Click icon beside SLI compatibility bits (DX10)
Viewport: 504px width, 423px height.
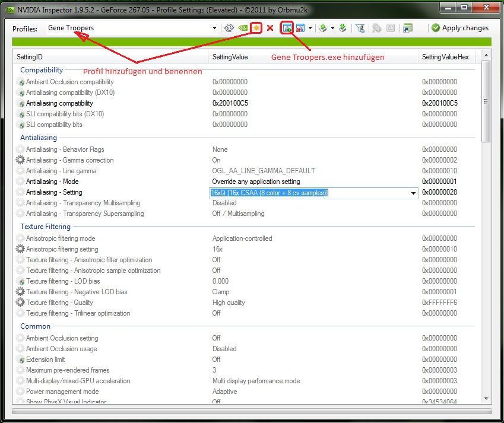[20, 114]
